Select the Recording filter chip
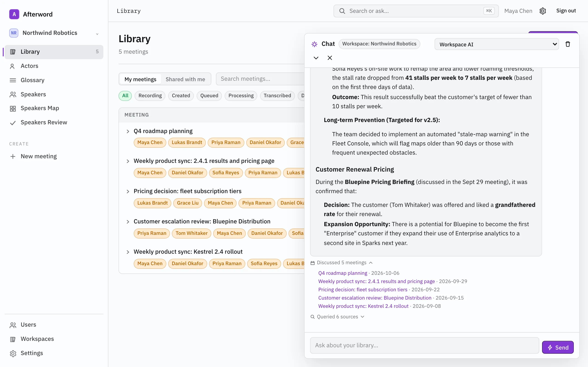The width and height of the screenshot is (588, 367). [150, 96]
